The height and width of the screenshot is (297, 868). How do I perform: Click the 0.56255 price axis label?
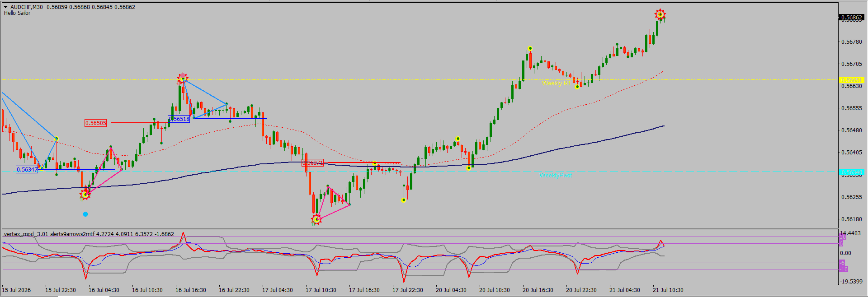click(x=852, y=197)
